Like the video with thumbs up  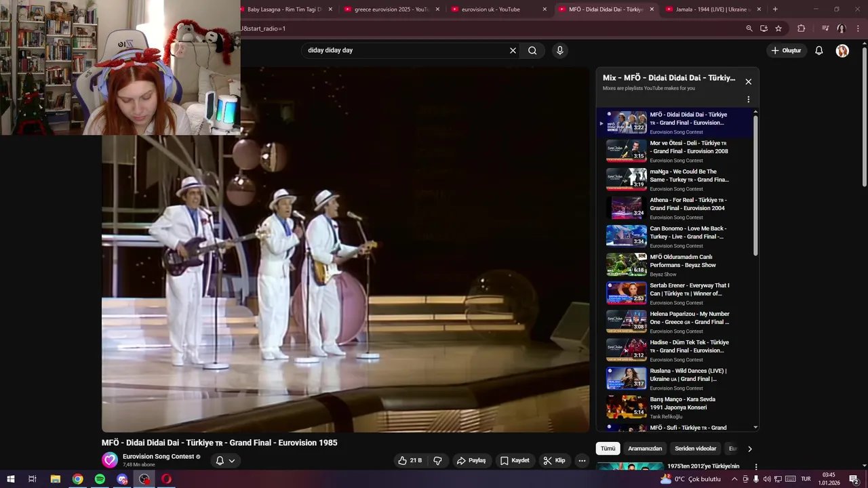tap(410, 461)
